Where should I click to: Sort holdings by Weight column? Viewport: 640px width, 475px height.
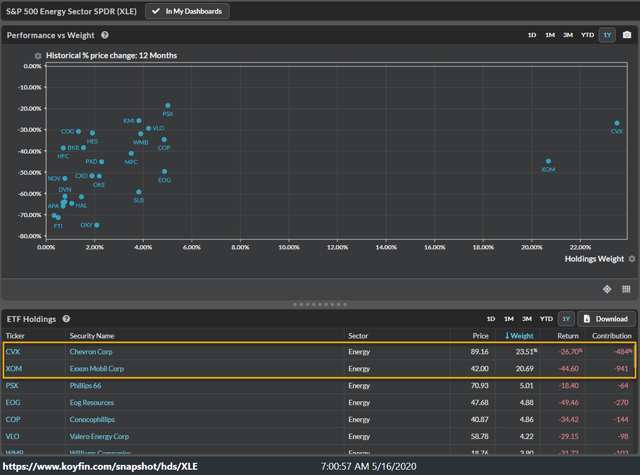coord(519,336)
